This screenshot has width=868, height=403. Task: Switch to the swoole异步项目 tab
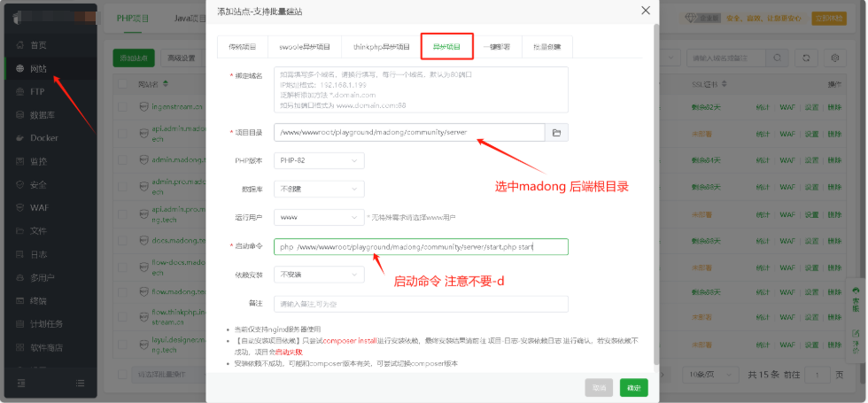coord(306,47)
